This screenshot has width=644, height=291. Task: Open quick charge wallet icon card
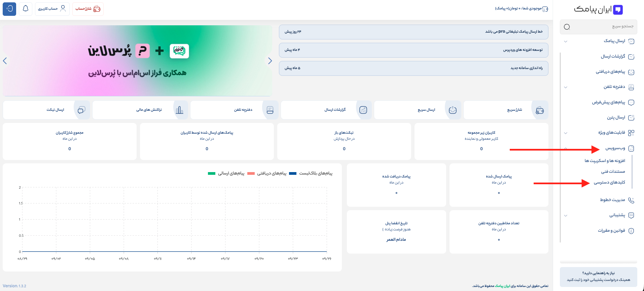coord(540,110)
